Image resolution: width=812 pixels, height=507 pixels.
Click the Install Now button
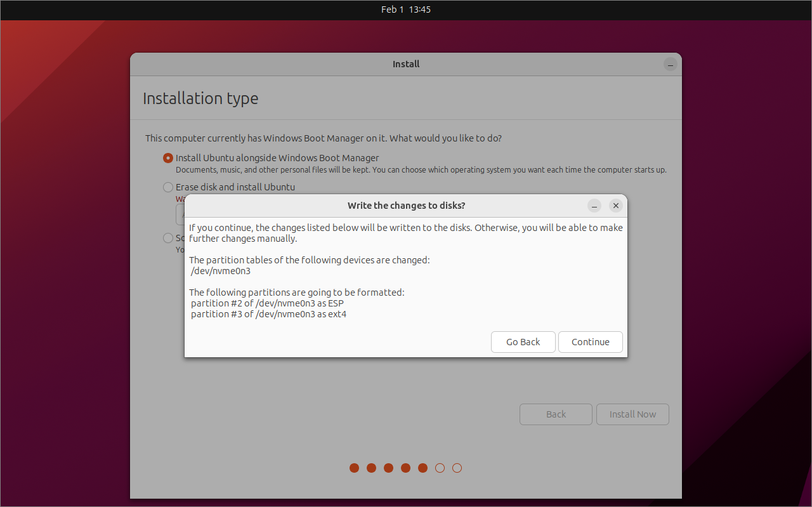coord(632,414)
